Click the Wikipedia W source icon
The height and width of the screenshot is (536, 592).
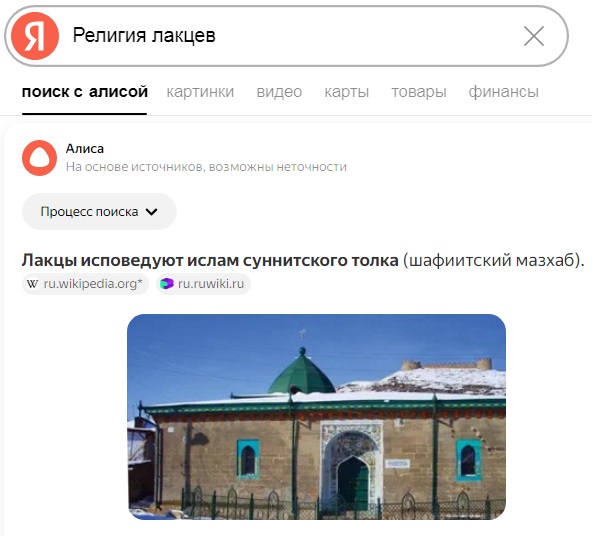(x=32, y=284)
